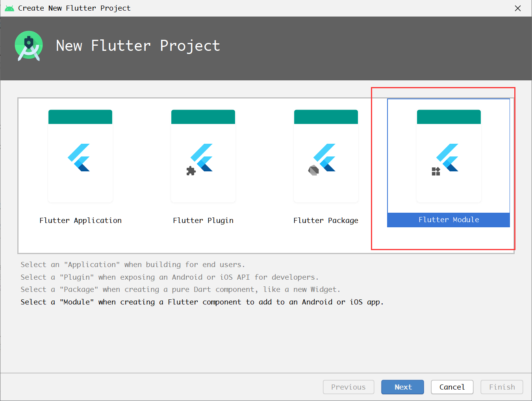The width and height of the screenshot is (532, 401).
Task: Click the Flutter Module label bar
Action: pos(449,220)
